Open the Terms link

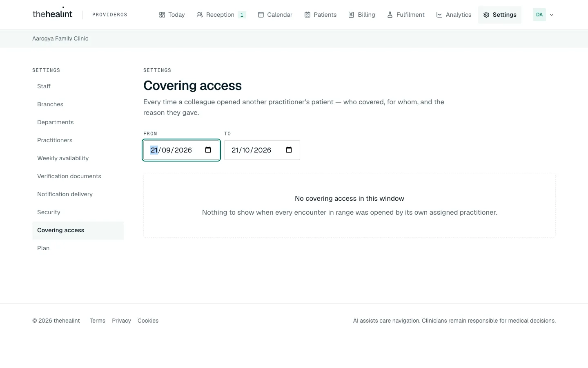pos(98,321)
